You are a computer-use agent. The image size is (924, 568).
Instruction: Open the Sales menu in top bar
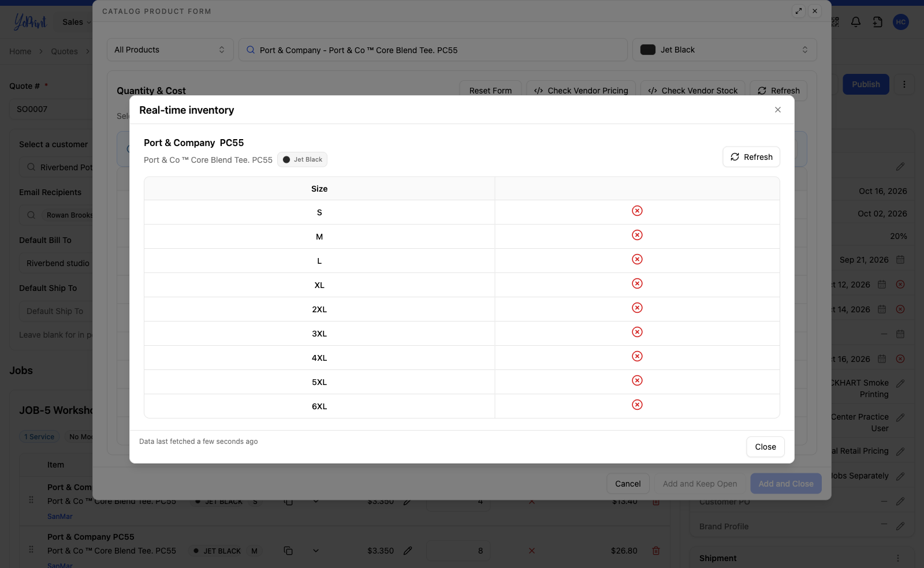coord(76,22)
